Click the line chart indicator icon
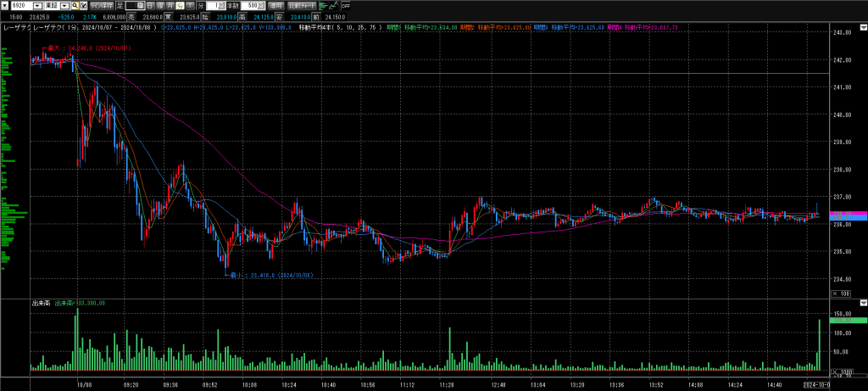This screenshot has height=391, width=868. click(334, 5)
